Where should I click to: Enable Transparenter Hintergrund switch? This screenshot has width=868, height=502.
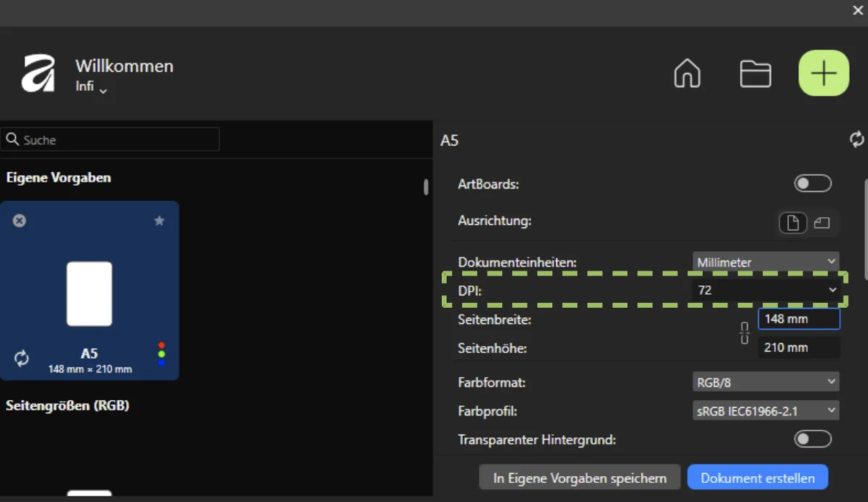click(813, 439)
